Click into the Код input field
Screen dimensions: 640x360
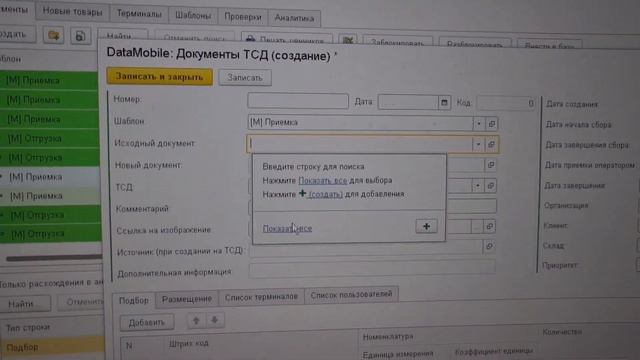coord(506,103)
